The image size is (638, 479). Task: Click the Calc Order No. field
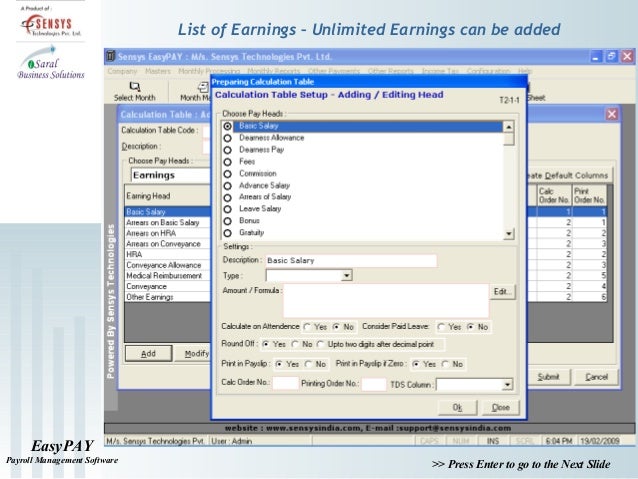tap(285, 383)
